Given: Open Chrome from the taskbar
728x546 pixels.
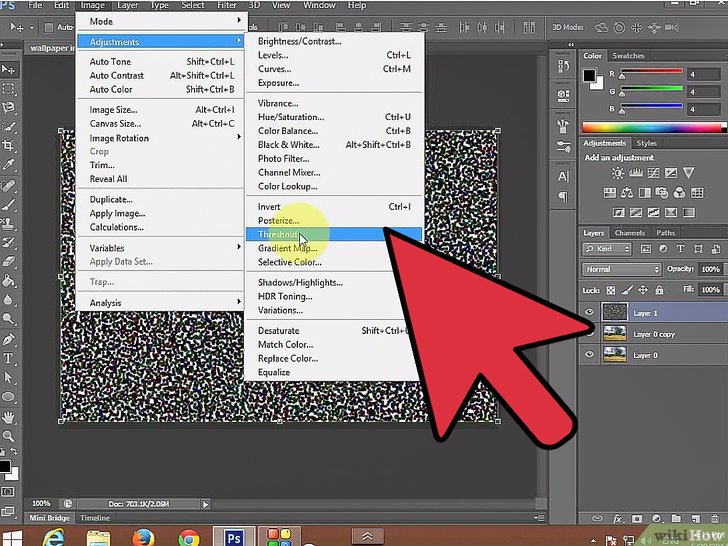Looking at the screenshot, I should (188, 539).
